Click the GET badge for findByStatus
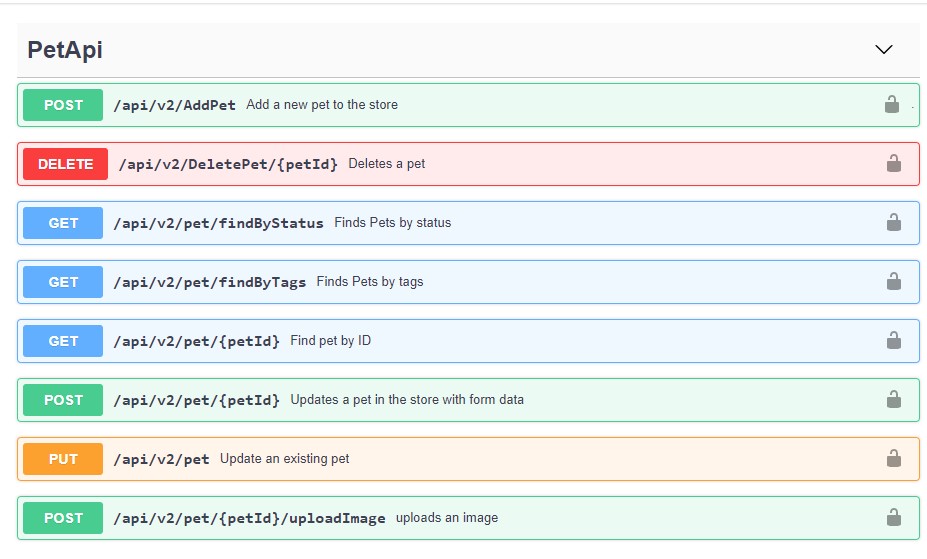The image size is (927, 559). click(x=63, y=223)
